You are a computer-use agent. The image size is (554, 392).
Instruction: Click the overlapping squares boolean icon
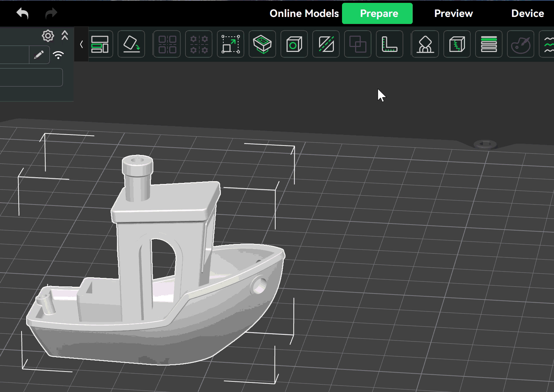[x=358, y=44]
